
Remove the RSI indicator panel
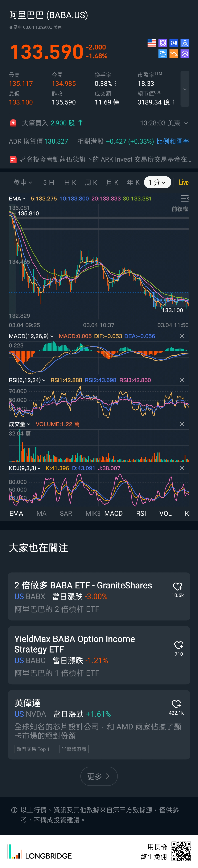(x=182, y=380)
